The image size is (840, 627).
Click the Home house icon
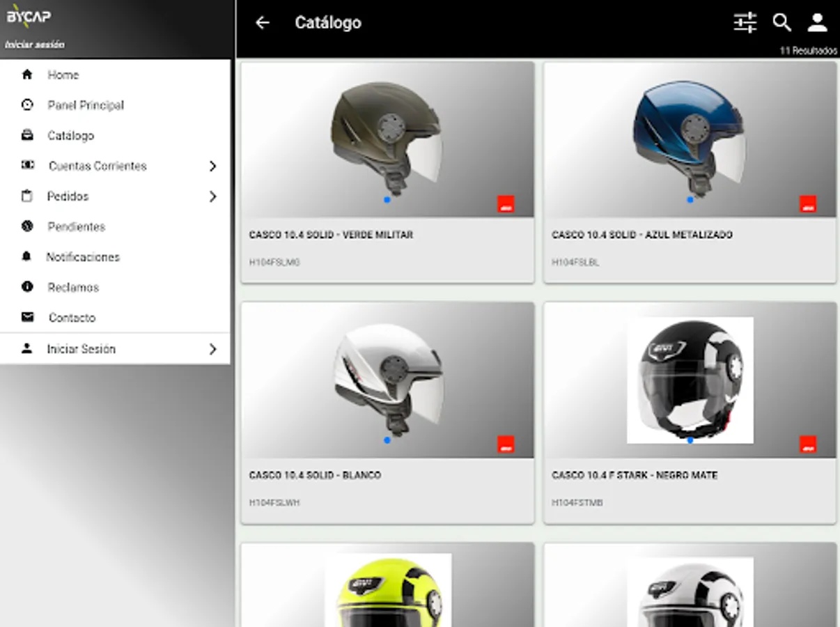[27, 75]
